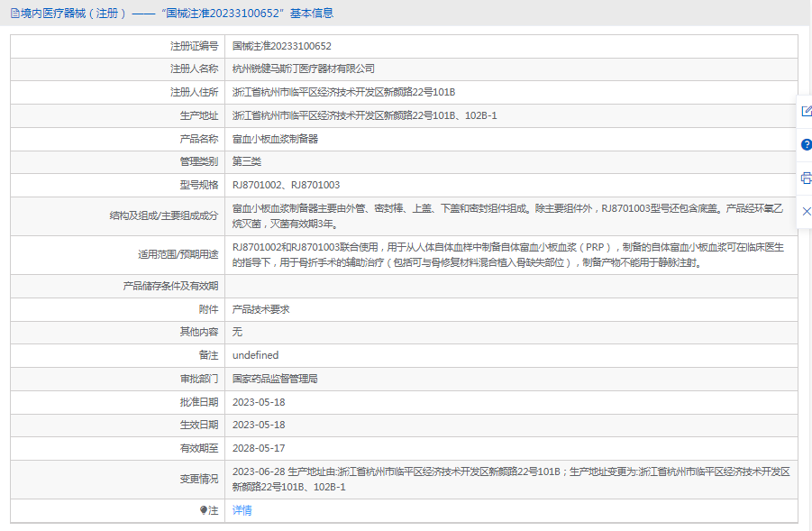This screenshot has width=812, height=531.
Task: Click product name 富血小板血浆制备器
Action: (x=275, y=139)
